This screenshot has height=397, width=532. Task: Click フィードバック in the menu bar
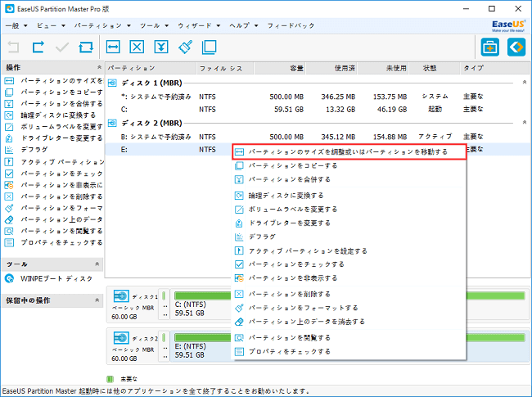pos(291,26)
